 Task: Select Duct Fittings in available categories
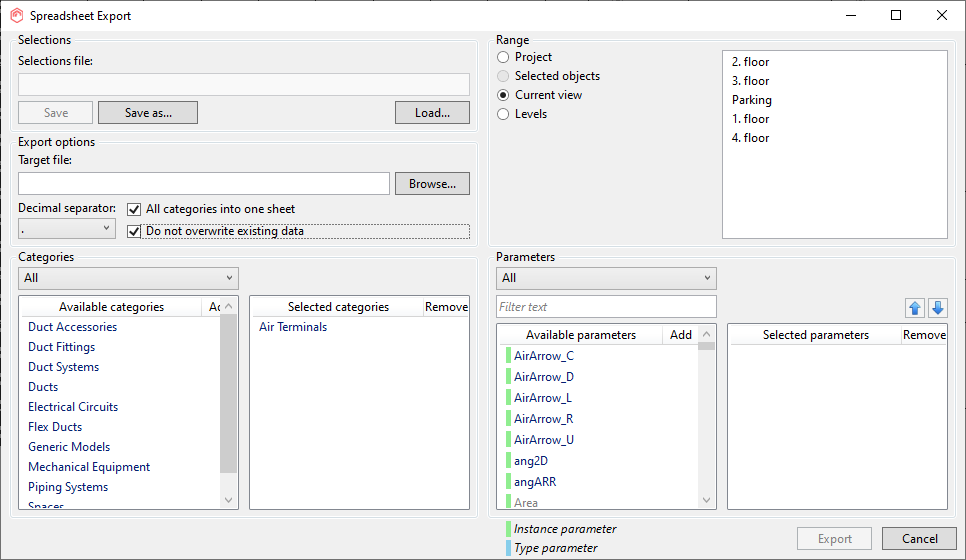tap(62, 347)
